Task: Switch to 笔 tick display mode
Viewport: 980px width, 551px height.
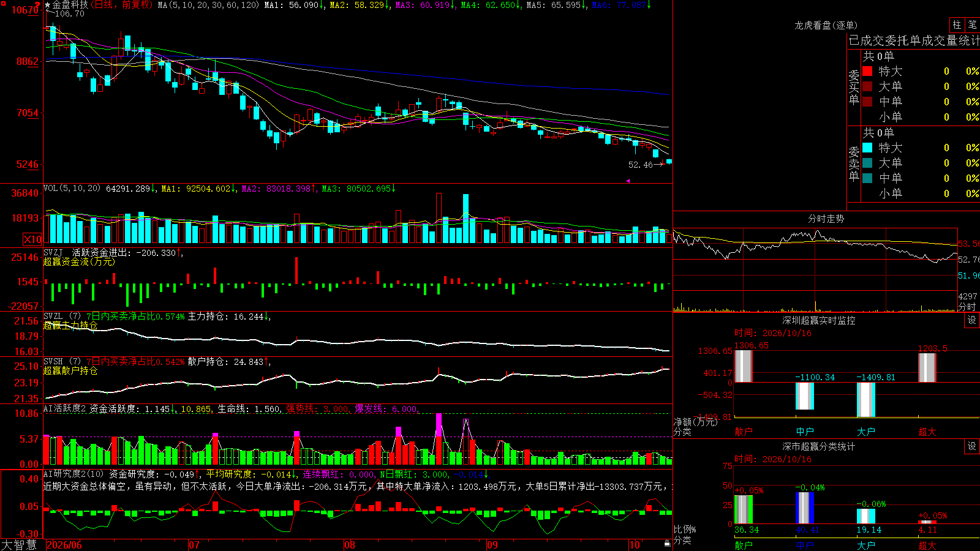Action: [x=972, y=25]
